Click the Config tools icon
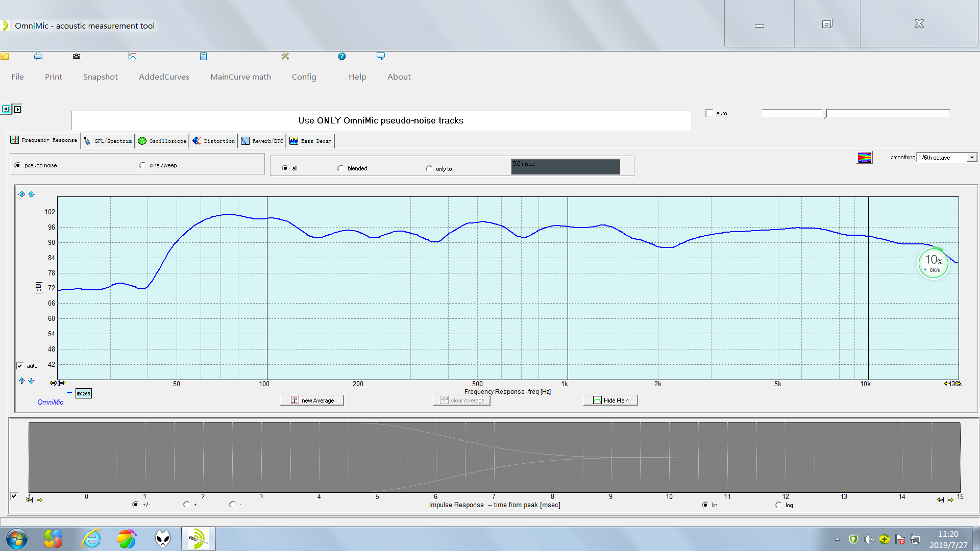This screenshot has width=980, height=551. (x=285, y=56)
